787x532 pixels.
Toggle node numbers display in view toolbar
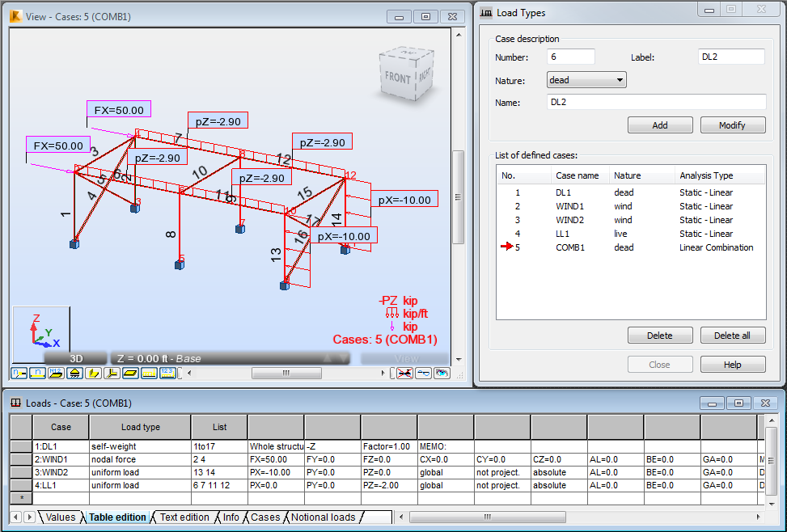19,373
